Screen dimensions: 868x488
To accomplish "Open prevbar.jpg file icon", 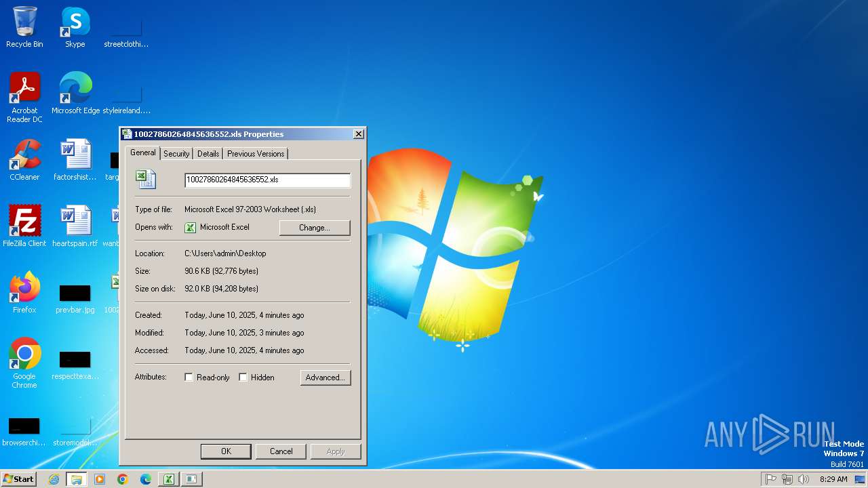I will [x=75, y=298].
